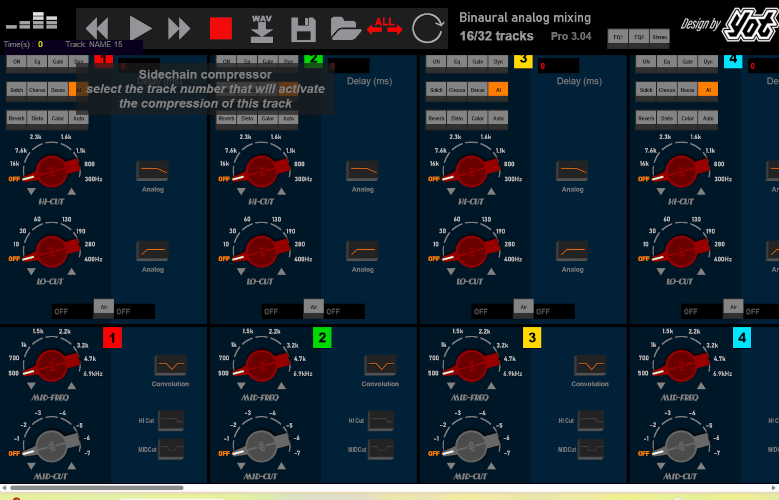Select the EQ1 button in the header

(x=617, y=37)
